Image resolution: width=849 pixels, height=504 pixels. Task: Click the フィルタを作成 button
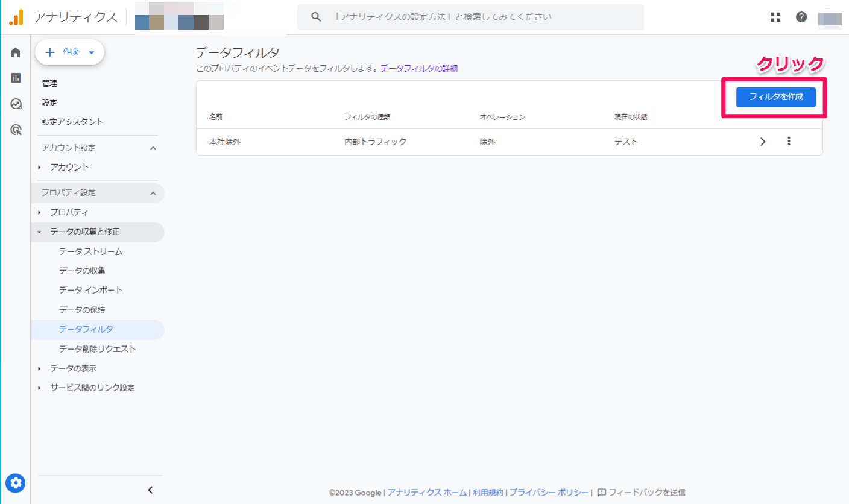pos(775,97)
